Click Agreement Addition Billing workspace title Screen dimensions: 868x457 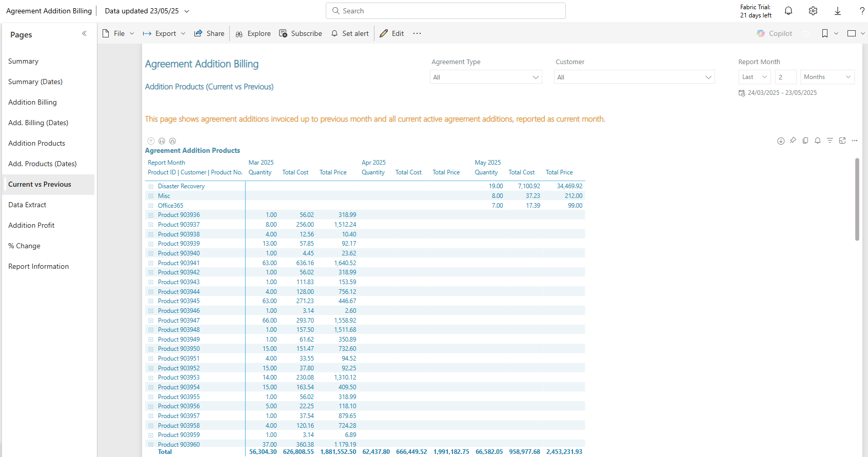[x=49, y=11]
